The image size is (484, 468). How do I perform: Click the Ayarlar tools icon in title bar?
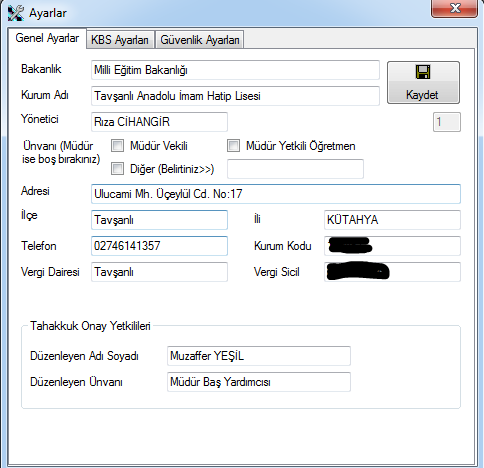(16, 13)
